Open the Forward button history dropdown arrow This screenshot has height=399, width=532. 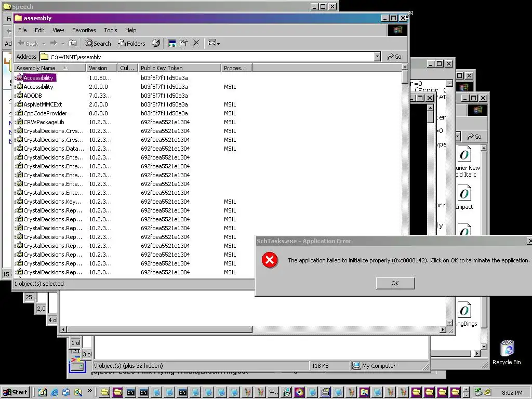tap(63, 44)
